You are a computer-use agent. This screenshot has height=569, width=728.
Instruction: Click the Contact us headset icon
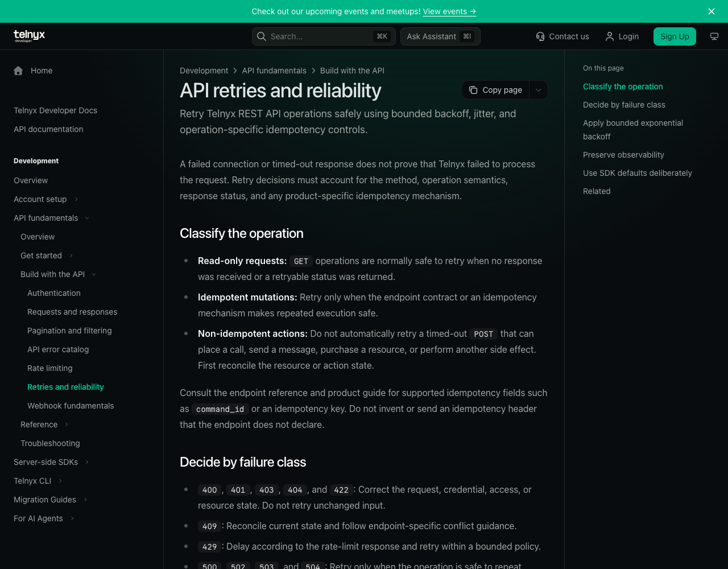[540, 36]
